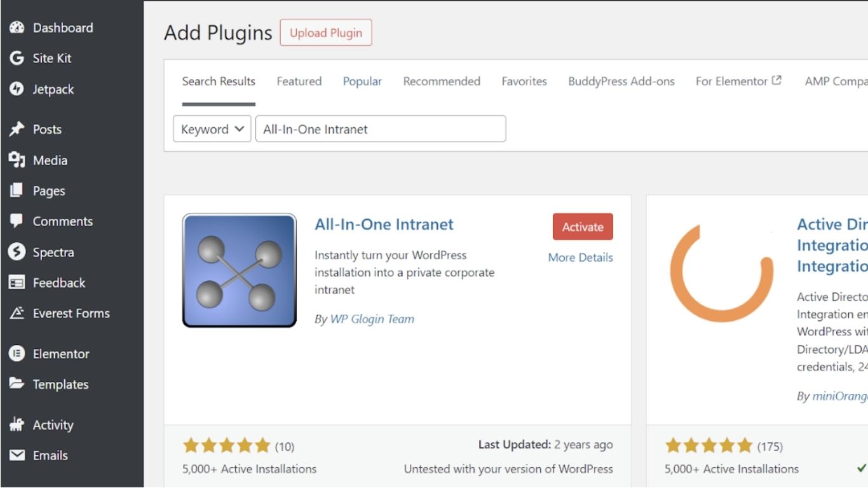Click the Jetpack lightning icon
Viewport: 868px width, 488px height.
(17, 90)
